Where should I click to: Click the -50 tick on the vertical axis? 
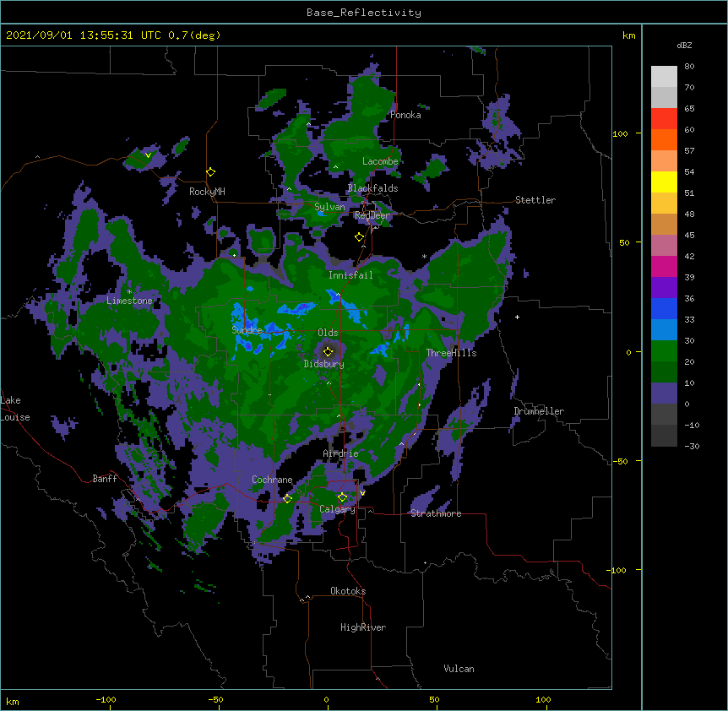tap(620, 461)
